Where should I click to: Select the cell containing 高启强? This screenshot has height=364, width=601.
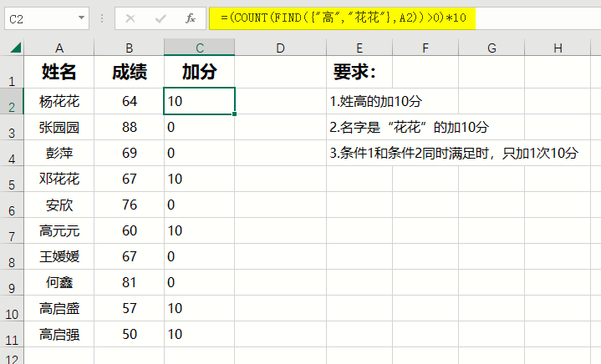[59, 334]
